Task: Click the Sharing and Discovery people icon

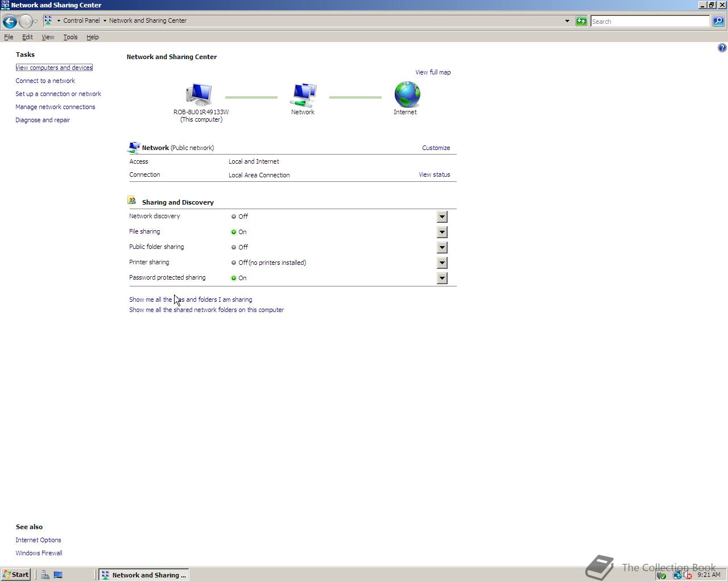Action: tap(132, 201)
